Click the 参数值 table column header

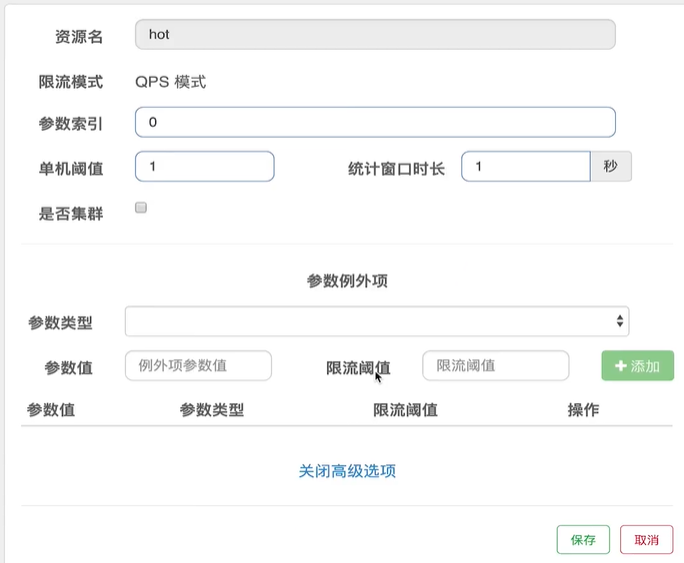[51, 410]
